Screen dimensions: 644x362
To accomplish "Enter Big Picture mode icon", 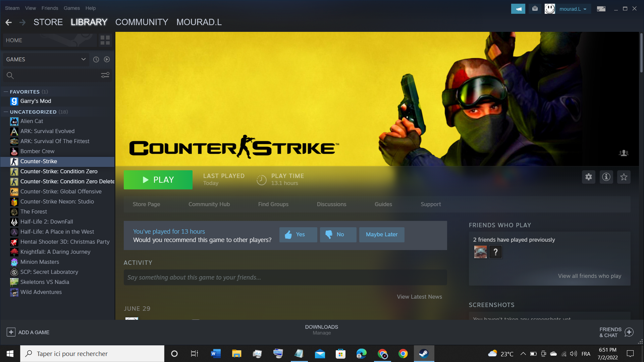I will (x=601, y=9).
